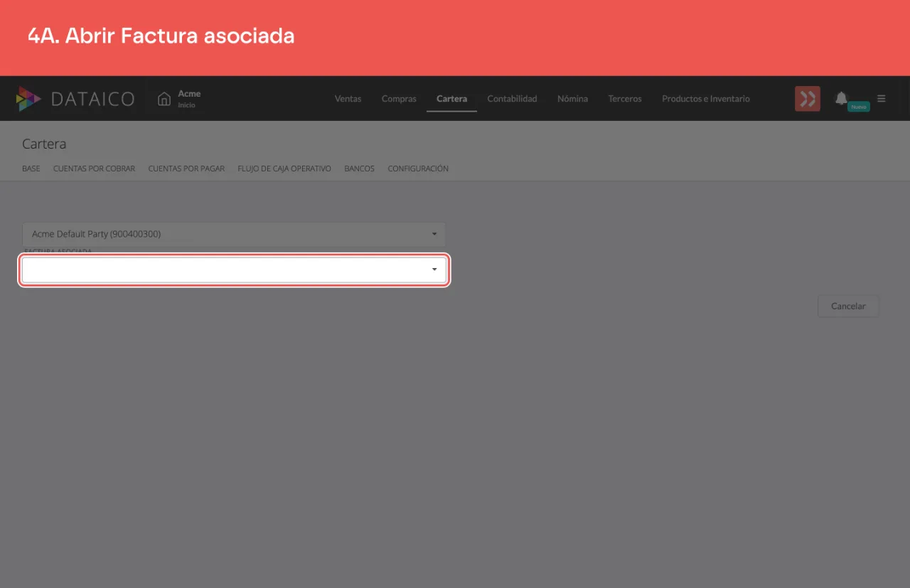
Task: Open the notifications bell icon
Action: pyautogui.click(x=841, y=98)
